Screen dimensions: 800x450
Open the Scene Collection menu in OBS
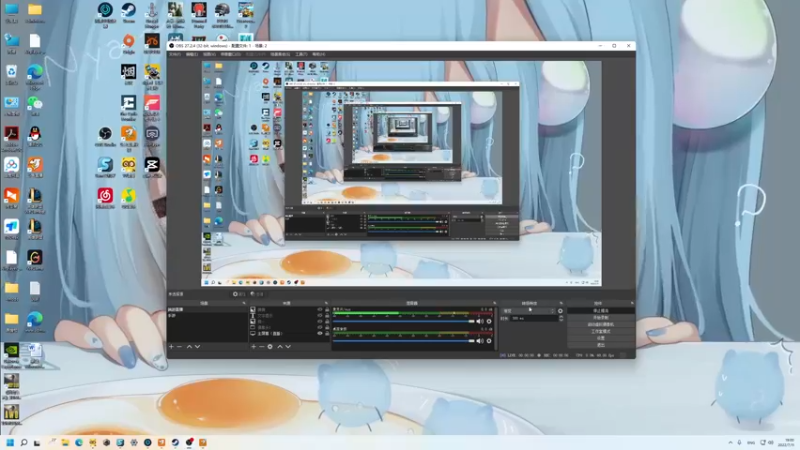point(280,54)
